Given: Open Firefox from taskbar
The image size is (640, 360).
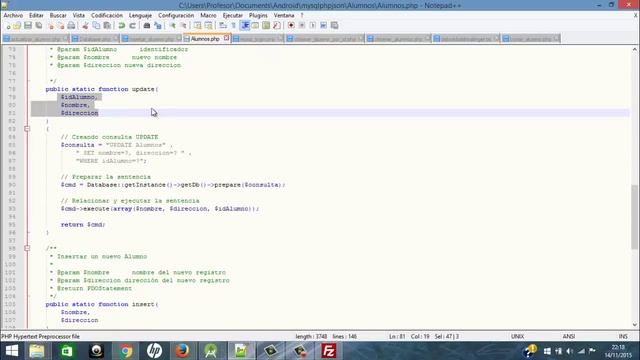Looking at the screenshot, I should [x=182, y=351].
